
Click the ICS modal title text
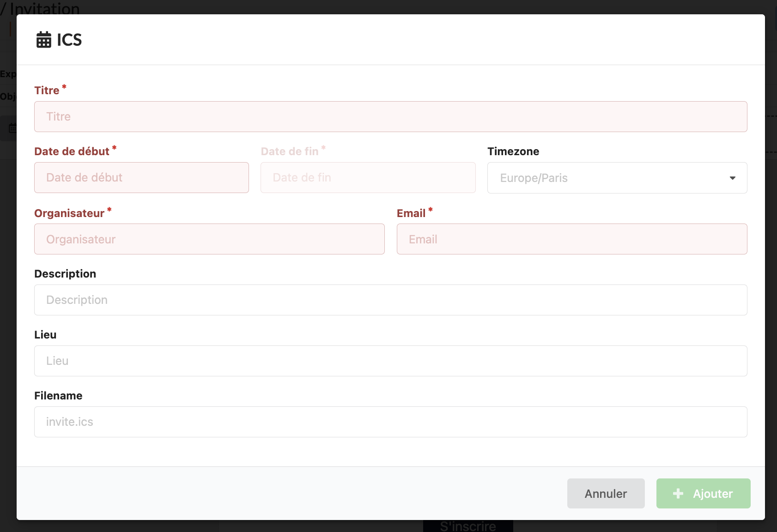pos(69,40)
